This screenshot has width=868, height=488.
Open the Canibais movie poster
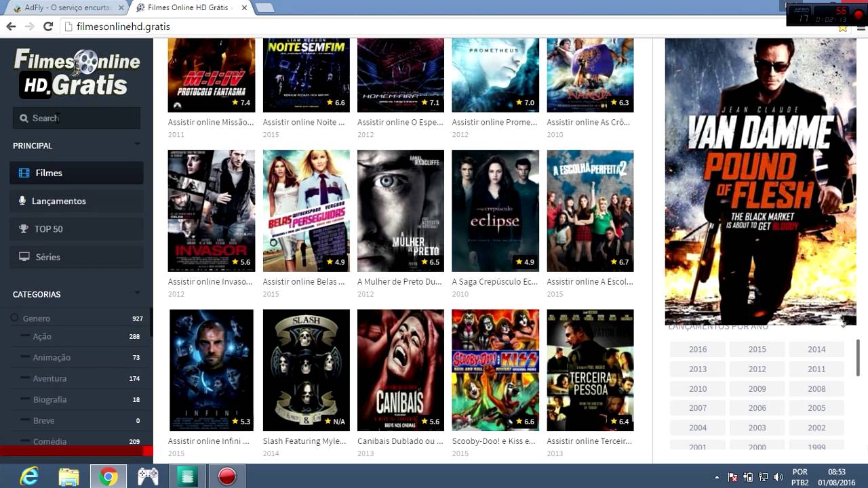coord(401,370)
